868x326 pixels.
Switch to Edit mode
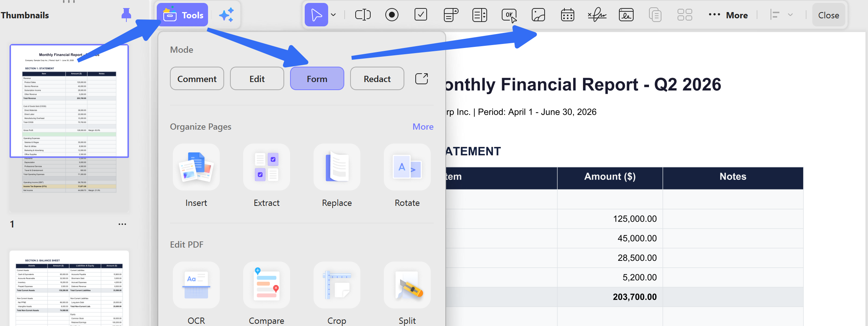point(257,78)
